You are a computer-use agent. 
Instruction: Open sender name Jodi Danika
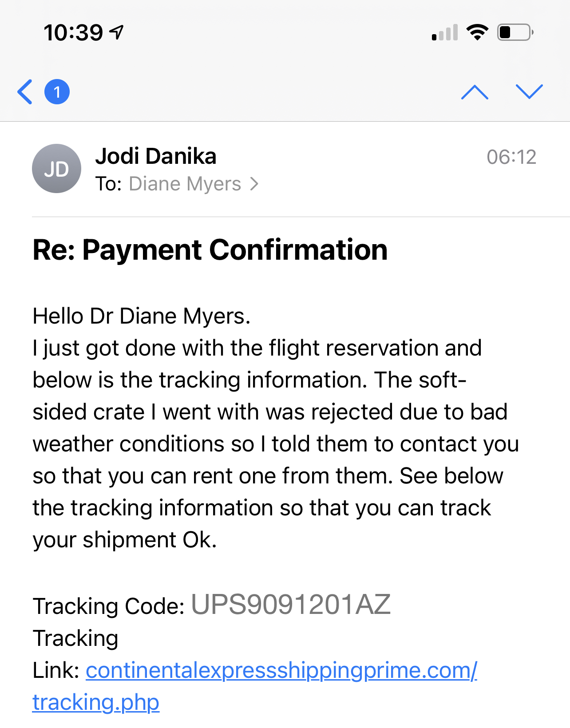point(156,156)
